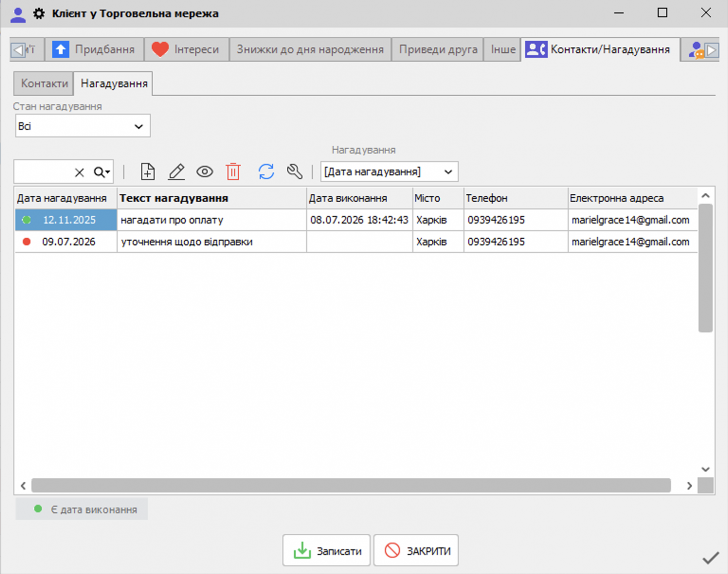Delete the reminder with the red trash icon
Image resolution: width=728 pixels, height=574 pixels.
tap(233, 171)
